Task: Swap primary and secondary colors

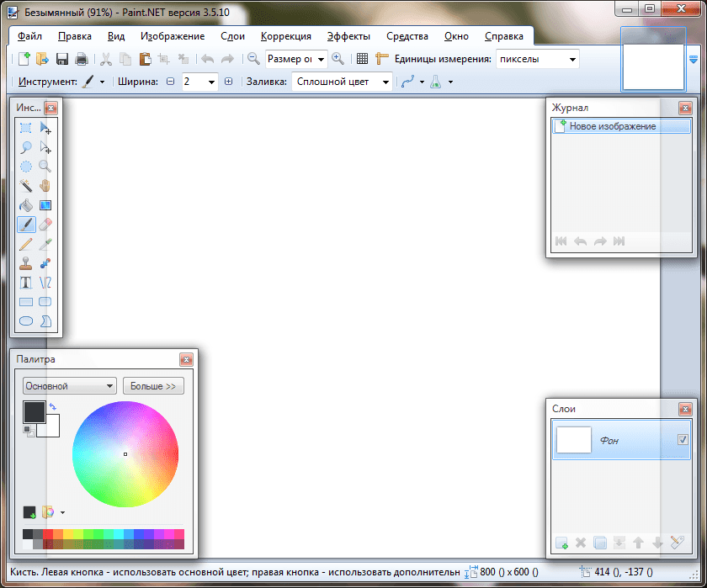Action: pos(53,407)
